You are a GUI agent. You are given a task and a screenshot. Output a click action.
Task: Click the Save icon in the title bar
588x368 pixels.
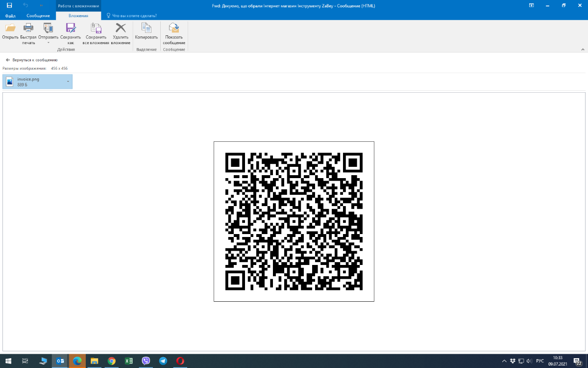[9, 5]
